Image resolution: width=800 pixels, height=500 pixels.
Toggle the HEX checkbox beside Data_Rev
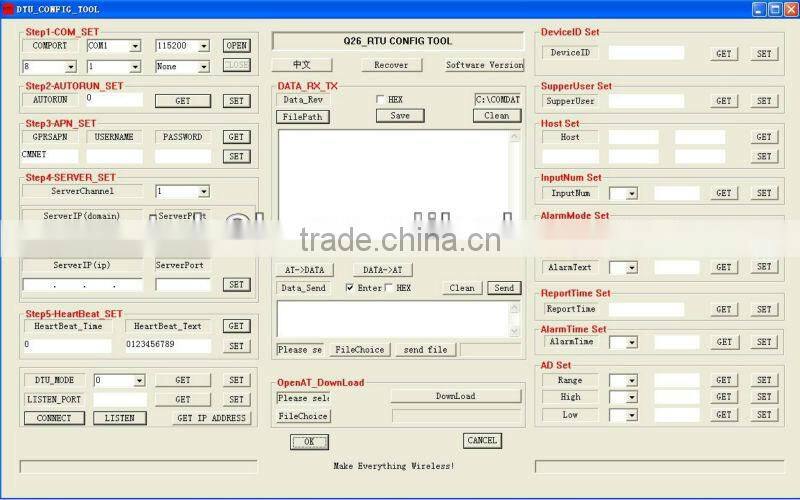(380, 100)
